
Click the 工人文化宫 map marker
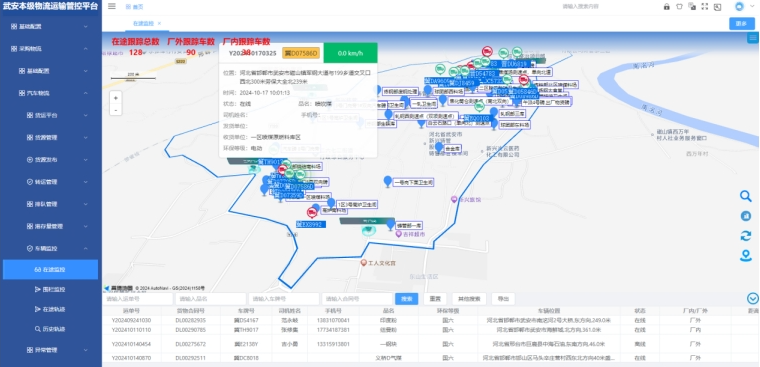(364, 263)
